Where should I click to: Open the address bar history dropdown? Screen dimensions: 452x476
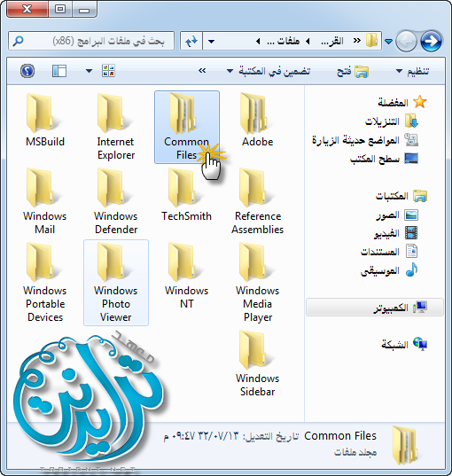[x=212, y=41]
